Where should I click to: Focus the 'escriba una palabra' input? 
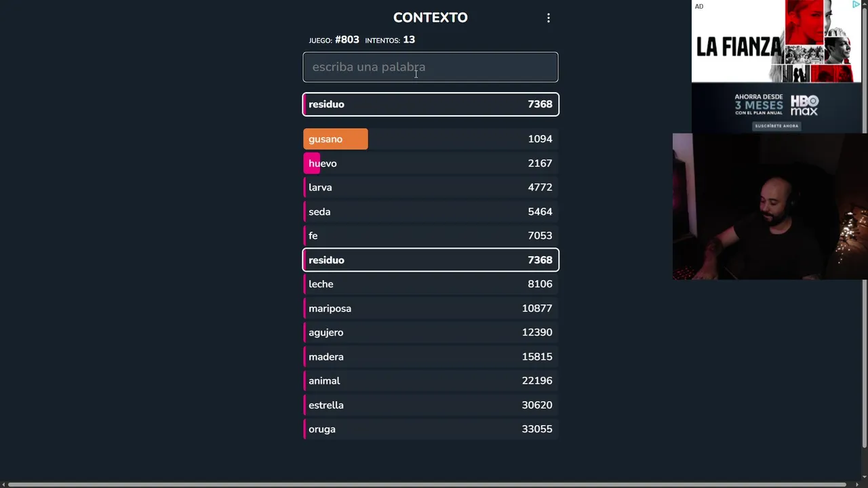[430, 67]
